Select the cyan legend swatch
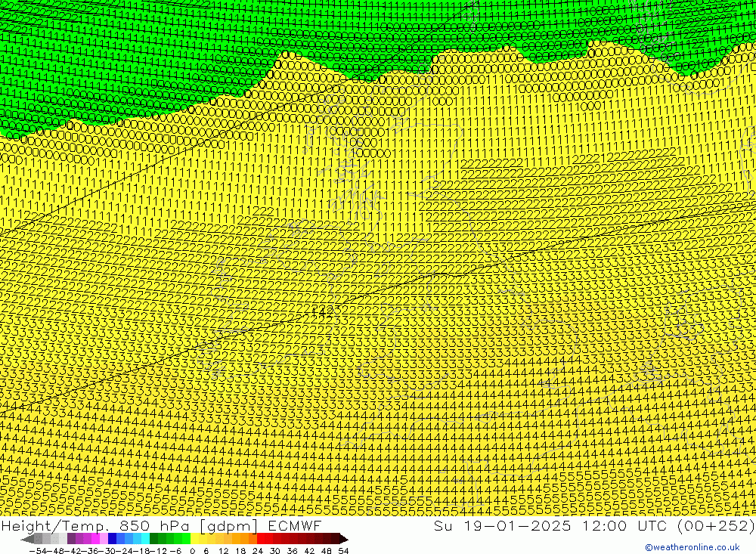Viewport: 756px width, 554px height. click(145, 539)
